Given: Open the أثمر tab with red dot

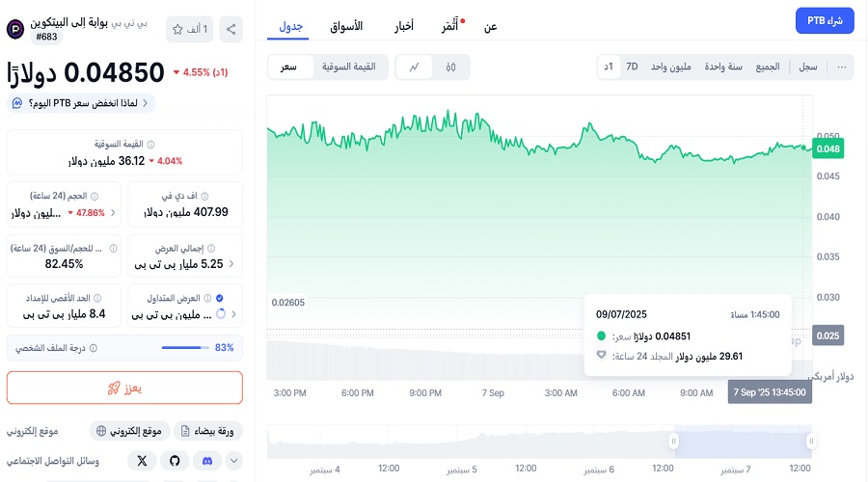Looking at the screenshot, I should pos(451,26).
